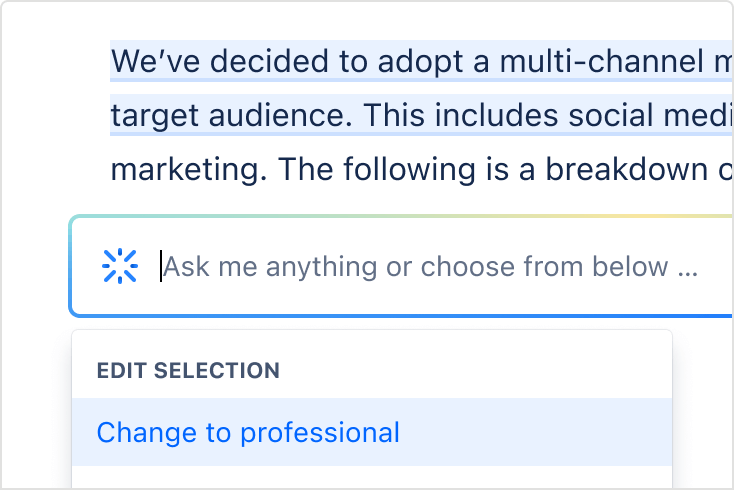Click the word "marketing." in third line

pos(189,171)
